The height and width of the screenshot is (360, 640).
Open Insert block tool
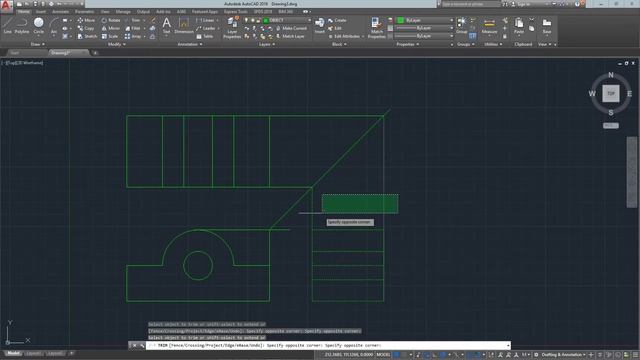[320, 25]
